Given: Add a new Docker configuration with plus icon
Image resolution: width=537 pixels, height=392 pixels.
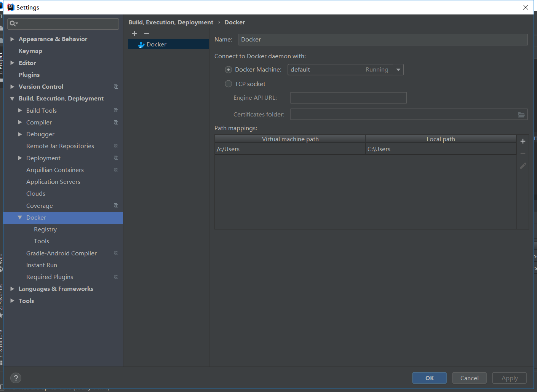Looking at the screenshot, I should pos(134,33).
